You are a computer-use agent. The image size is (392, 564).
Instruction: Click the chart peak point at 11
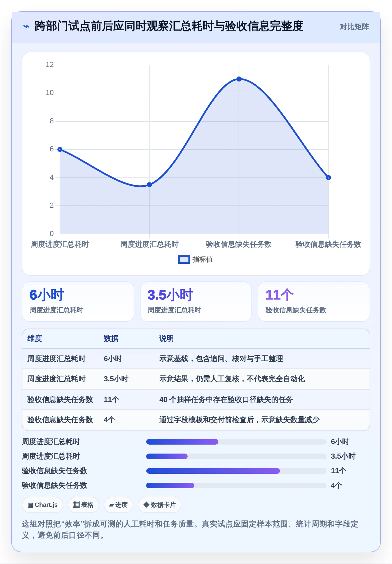click(x=239, y=79)
